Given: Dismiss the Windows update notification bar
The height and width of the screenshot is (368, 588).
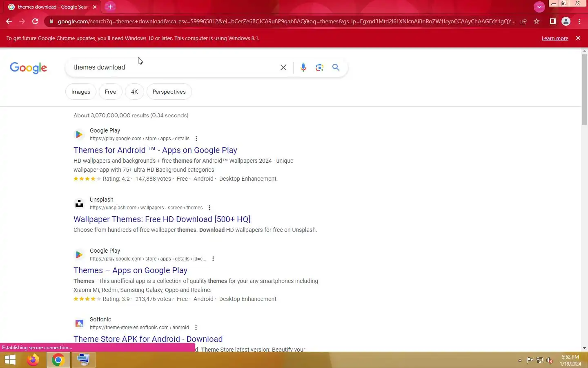Looking at the screenshot, I should 578,38.
